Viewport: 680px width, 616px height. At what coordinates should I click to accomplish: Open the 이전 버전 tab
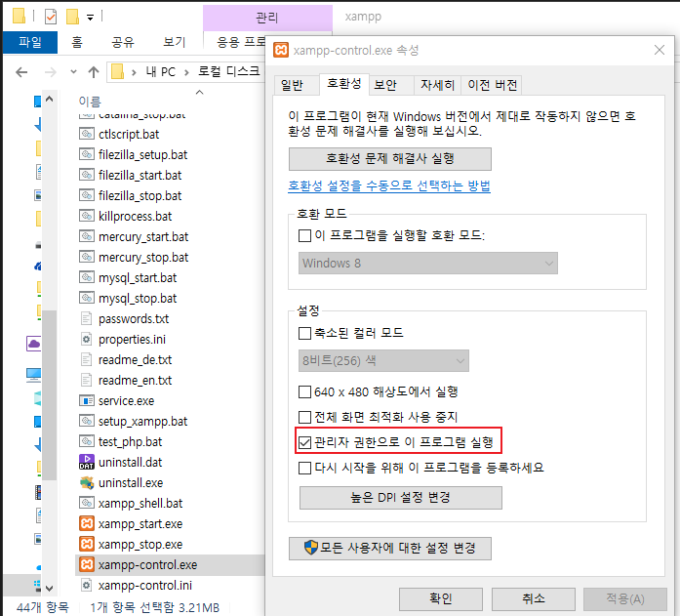(x=493, y=85)
